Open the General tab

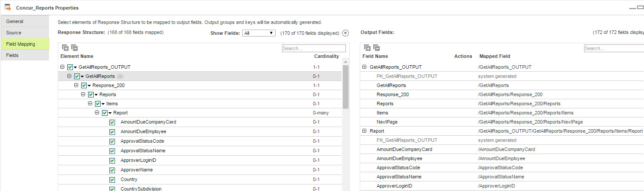coord(25,21)
